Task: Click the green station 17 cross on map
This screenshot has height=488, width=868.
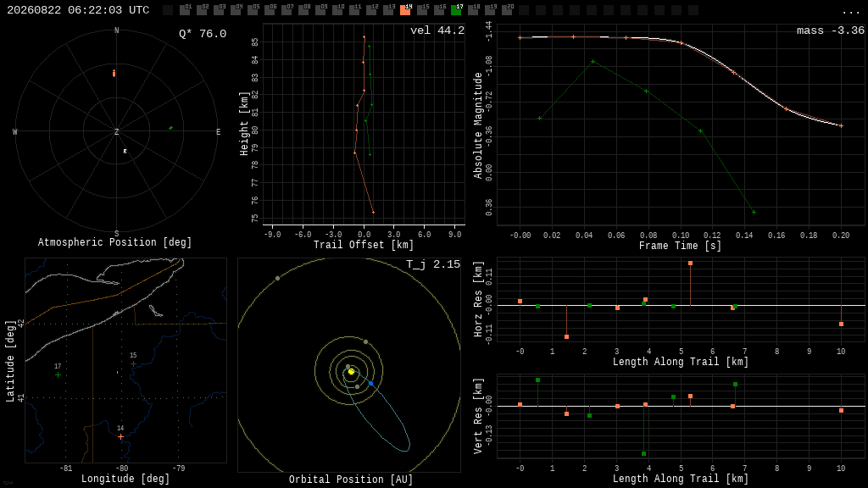Action: coord(58,375)
